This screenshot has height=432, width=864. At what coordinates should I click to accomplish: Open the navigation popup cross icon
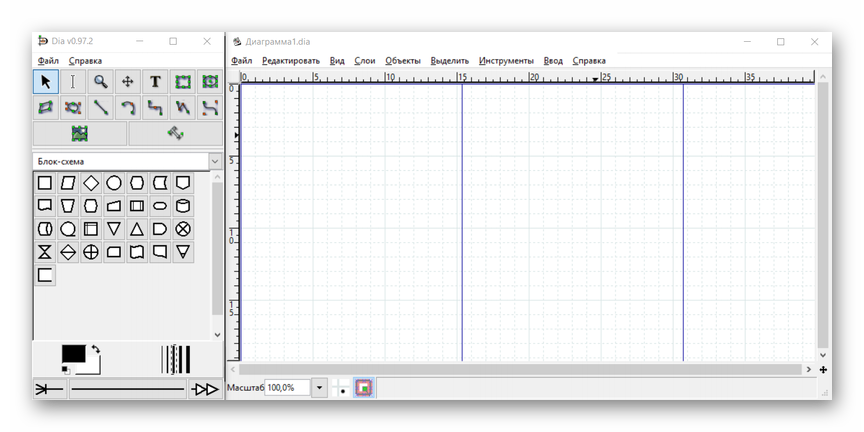(x=823, y=369)
